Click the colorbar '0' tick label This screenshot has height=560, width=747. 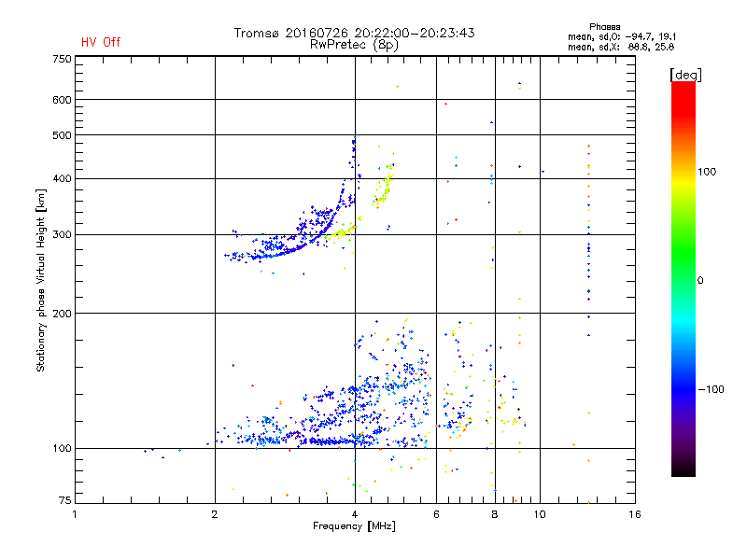pos(700,281)
